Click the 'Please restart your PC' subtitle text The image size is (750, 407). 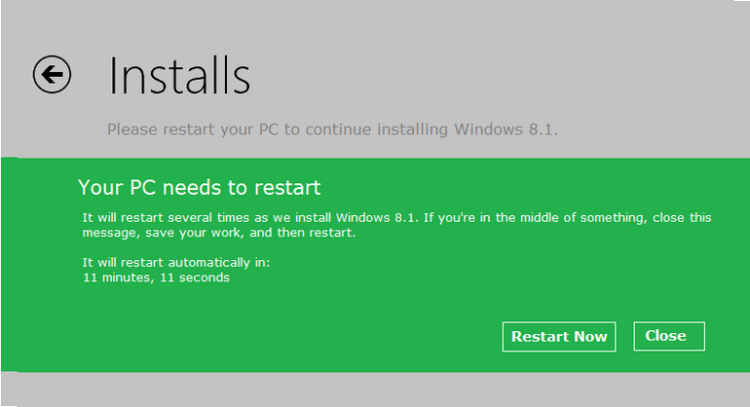tap(332, 130)
